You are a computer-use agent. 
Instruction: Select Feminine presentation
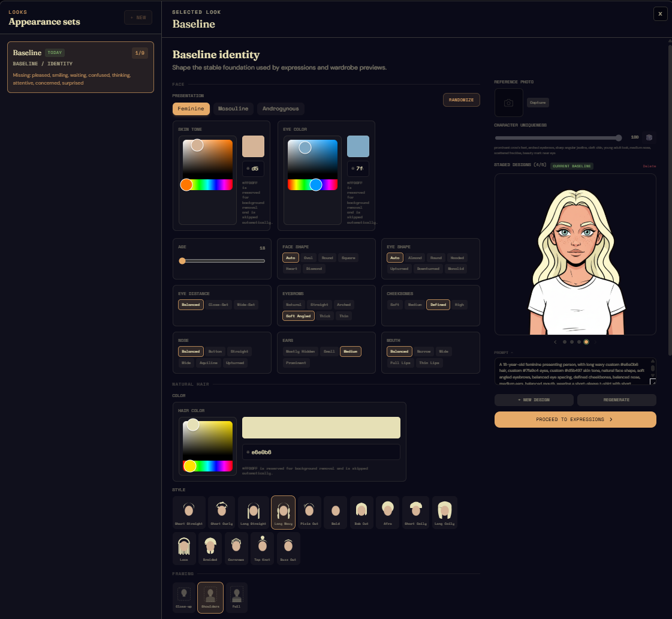click(191, 109)
